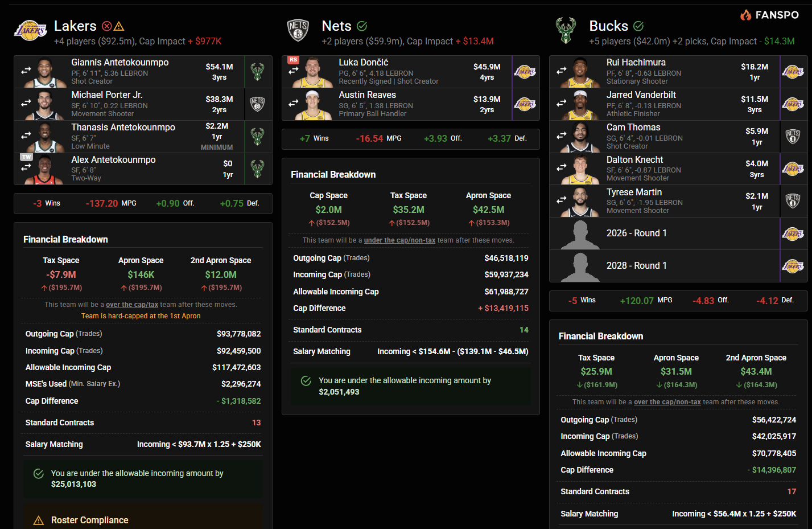Click Lakers logo on 2028 Round 1 pick
Screen dimensions: 812x529
(x=793, y=266)
